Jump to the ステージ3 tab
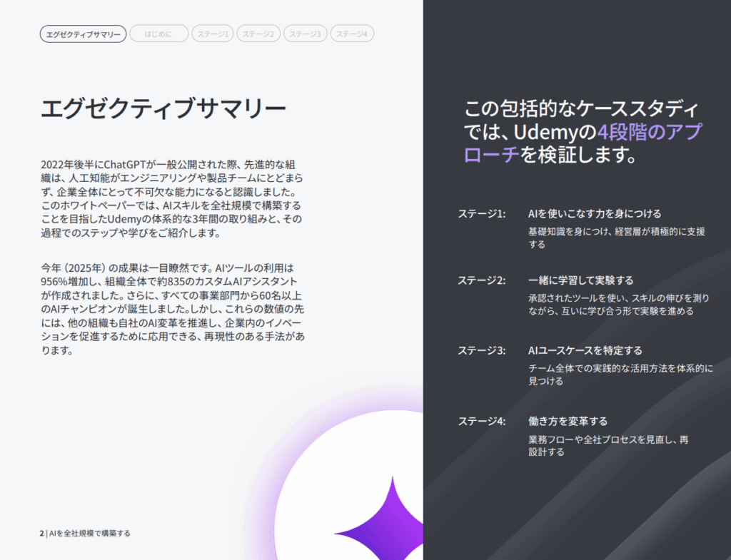The height and width of the screenshot is (560, 731). (x=305, y=34)
